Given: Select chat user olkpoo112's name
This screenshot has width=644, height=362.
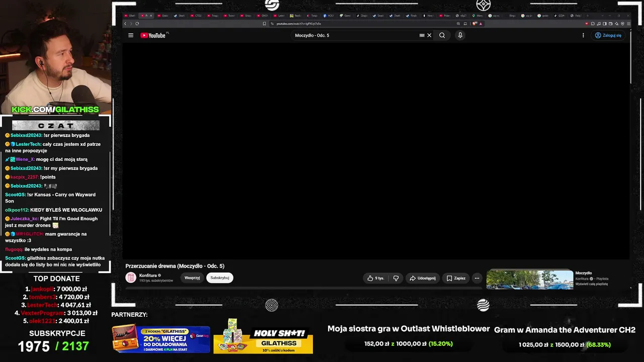Looking at the screenshot, I should point(17,210).
